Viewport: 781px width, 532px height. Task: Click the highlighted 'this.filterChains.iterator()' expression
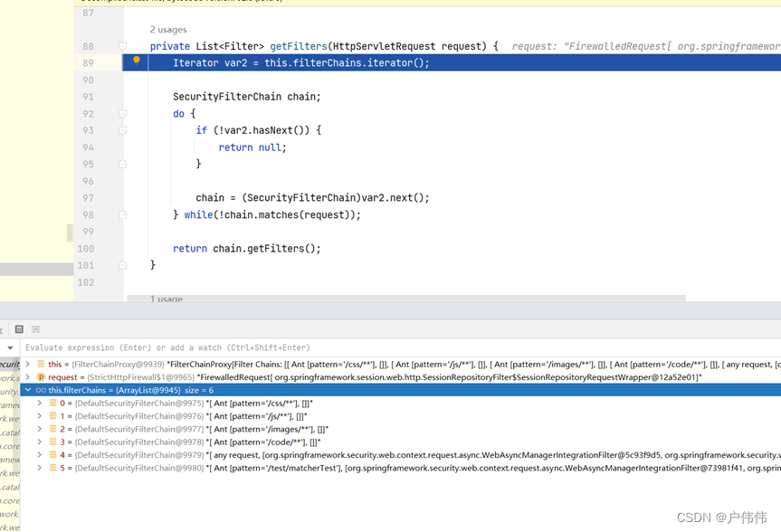344,63
